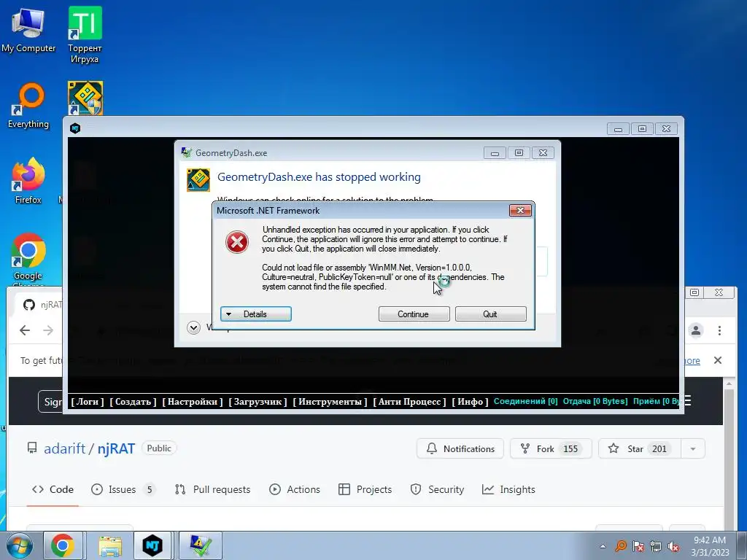Image resolution: width=747 pixels, height=560 pixels.
Task: Launch Firefox from desktop
Action: 28,181
